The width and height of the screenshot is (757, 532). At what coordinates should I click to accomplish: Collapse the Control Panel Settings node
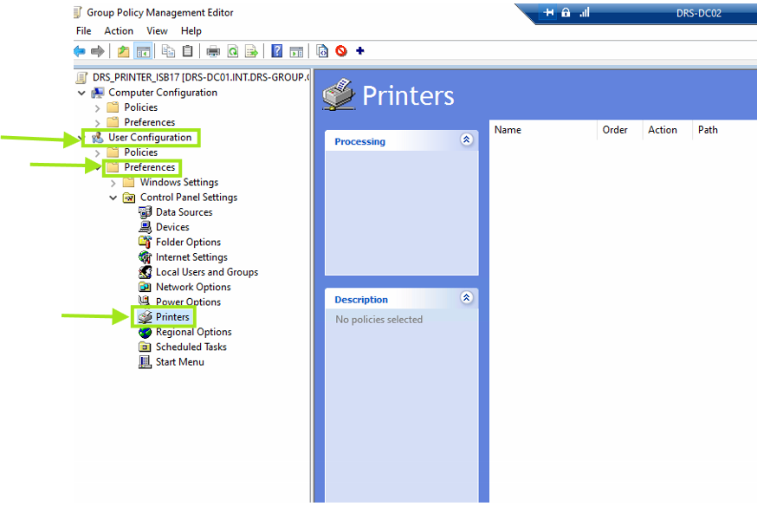(x=113, y=198)
